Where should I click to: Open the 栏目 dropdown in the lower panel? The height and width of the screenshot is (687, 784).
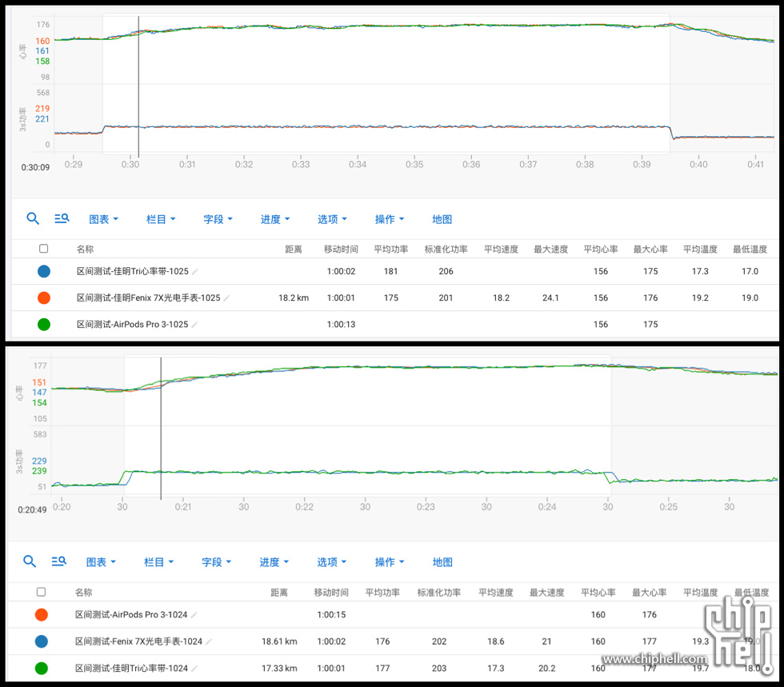point(158,562)
